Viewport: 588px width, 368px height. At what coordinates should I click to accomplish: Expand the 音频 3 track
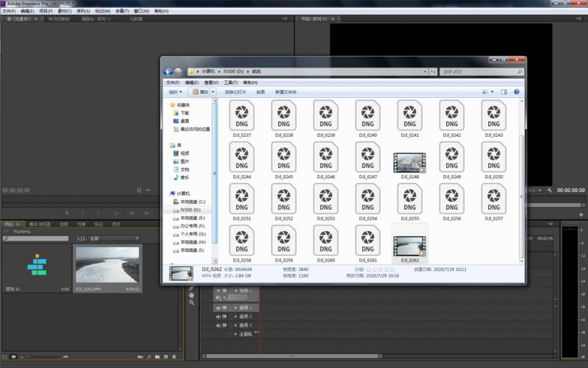[236, 325]
